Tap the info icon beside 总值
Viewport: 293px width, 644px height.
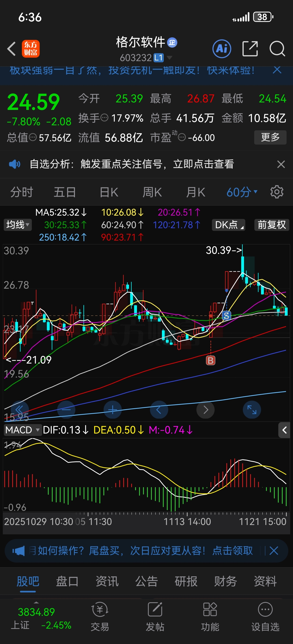tap(33, 137)
